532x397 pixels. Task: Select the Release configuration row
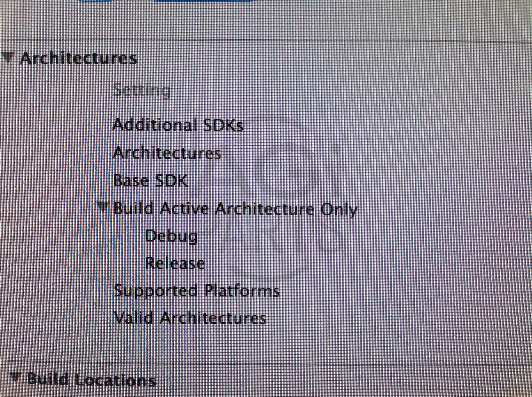click(175, 263)
